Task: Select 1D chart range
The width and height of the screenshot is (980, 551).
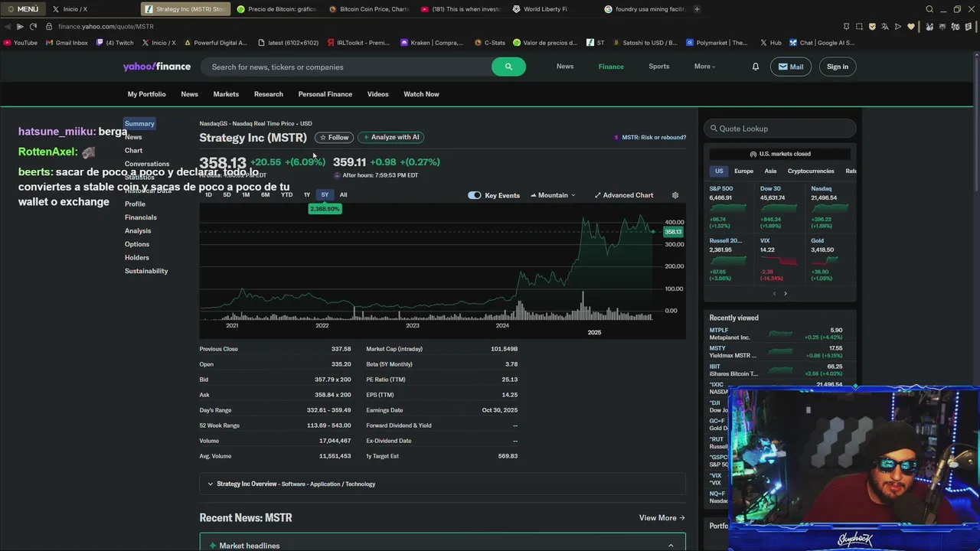Action: tap(208, 195)
